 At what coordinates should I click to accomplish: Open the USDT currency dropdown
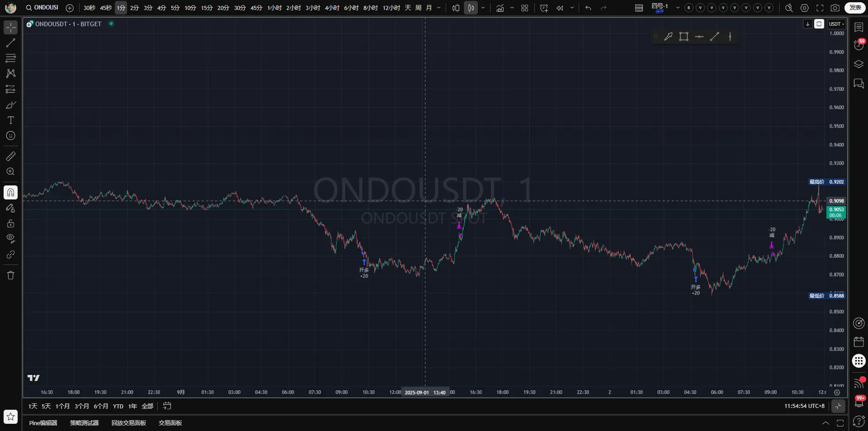click(836, 24)
